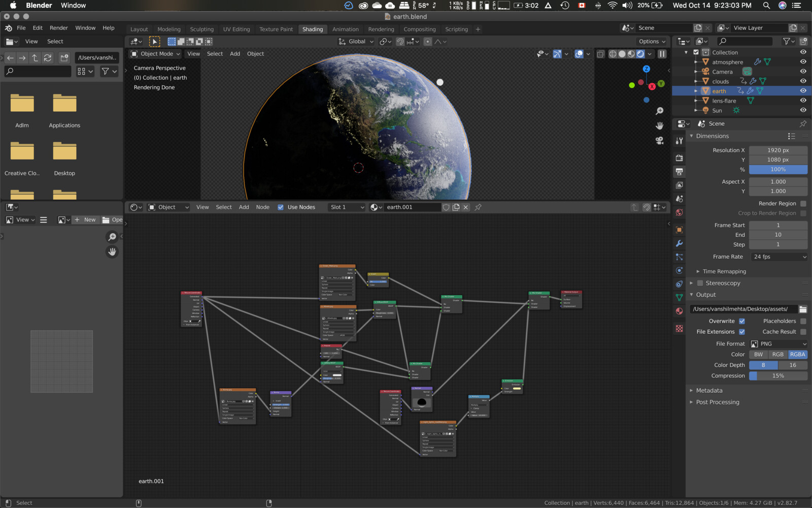Click the viewport Zoom in/out gizmo
This screenshot has height=508, width=812.
(659, 111)
